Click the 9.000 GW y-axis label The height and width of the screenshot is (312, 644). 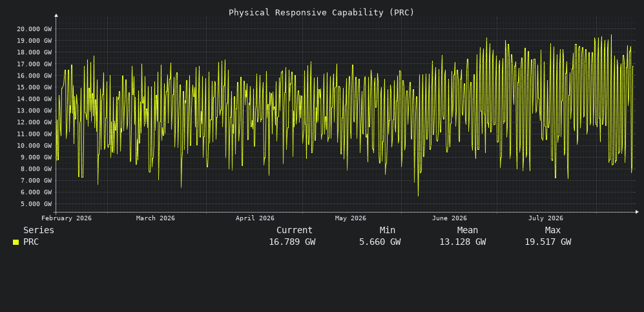pyautogui.click(x=36, y=157)
